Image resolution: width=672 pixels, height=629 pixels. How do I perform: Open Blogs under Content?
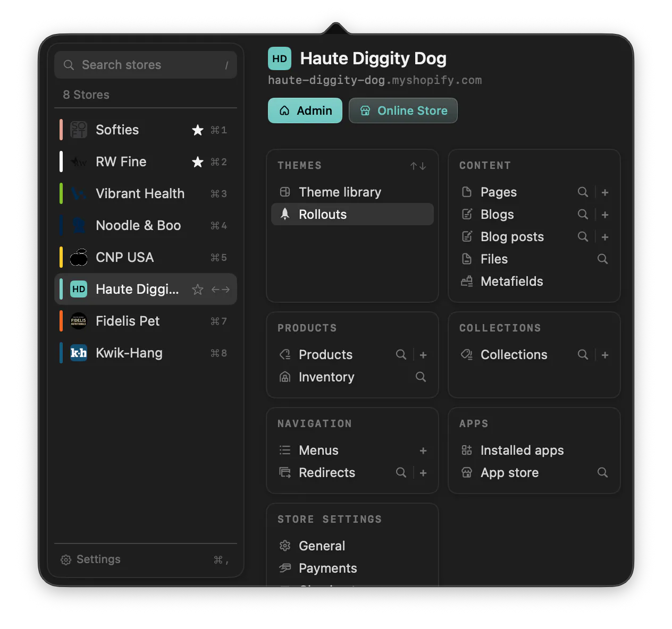(497, 214)
